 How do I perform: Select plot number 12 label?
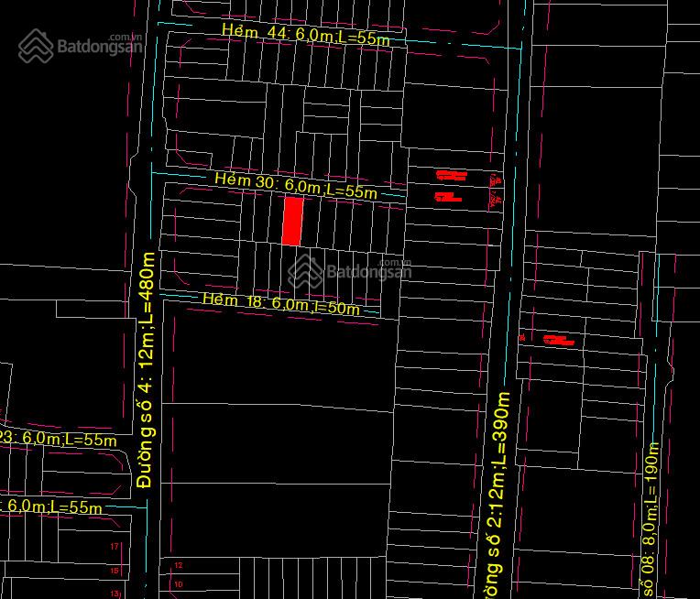point(179,566)
